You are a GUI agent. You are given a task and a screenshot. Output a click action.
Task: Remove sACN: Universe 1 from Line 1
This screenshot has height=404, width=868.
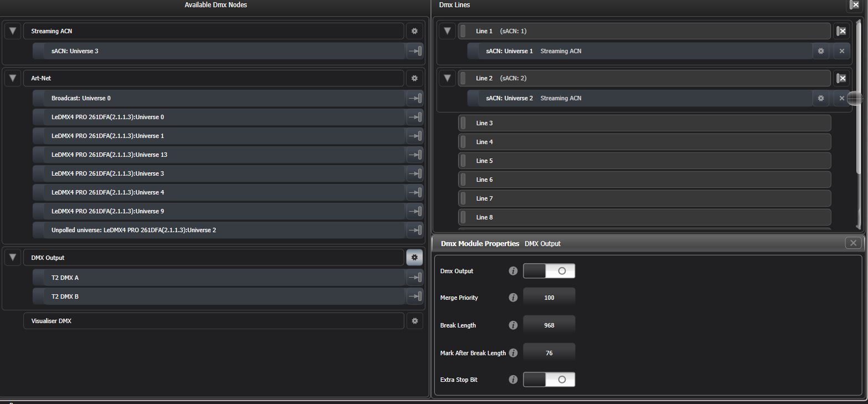tap(841, 51)
